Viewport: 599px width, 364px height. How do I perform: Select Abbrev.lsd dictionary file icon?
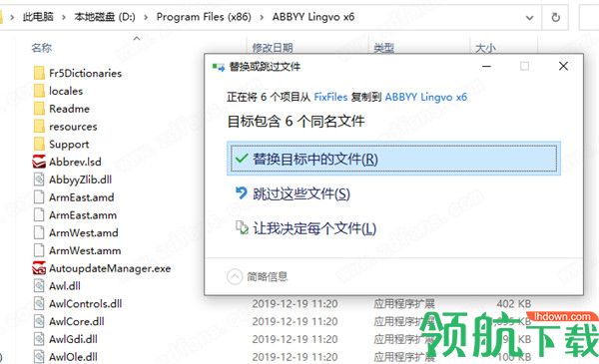coord(39,162)
